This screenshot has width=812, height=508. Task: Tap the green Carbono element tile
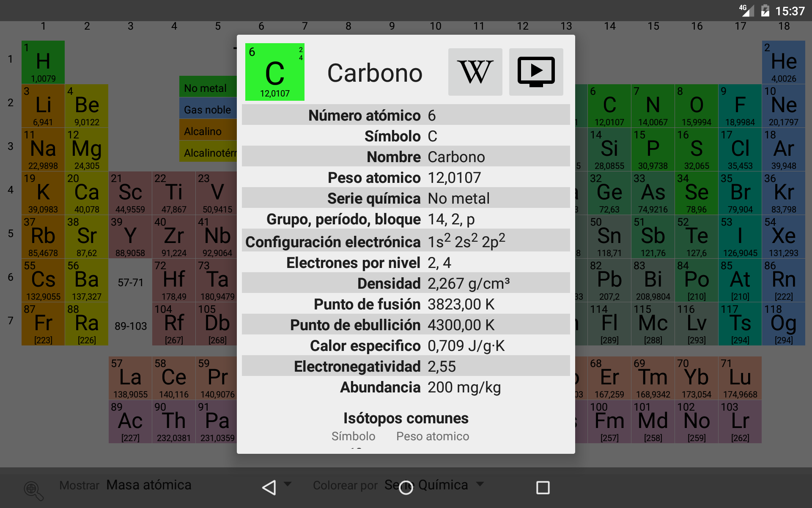point(274,72)
